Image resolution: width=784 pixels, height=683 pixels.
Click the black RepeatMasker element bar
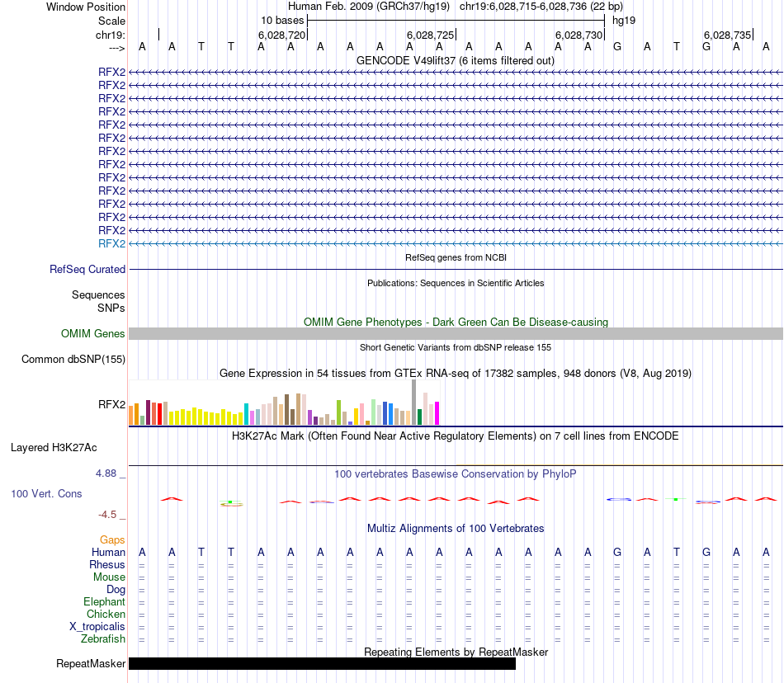point(322,663)
